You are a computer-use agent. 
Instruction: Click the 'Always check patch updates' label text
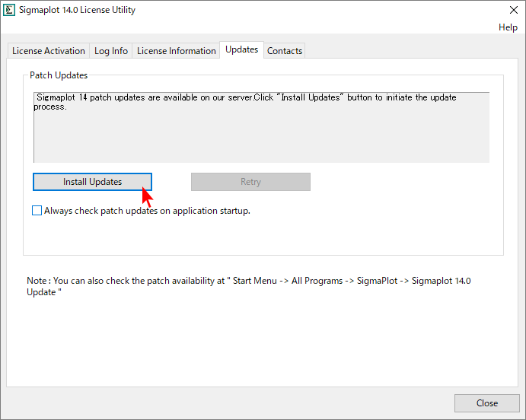pos(147,211)
